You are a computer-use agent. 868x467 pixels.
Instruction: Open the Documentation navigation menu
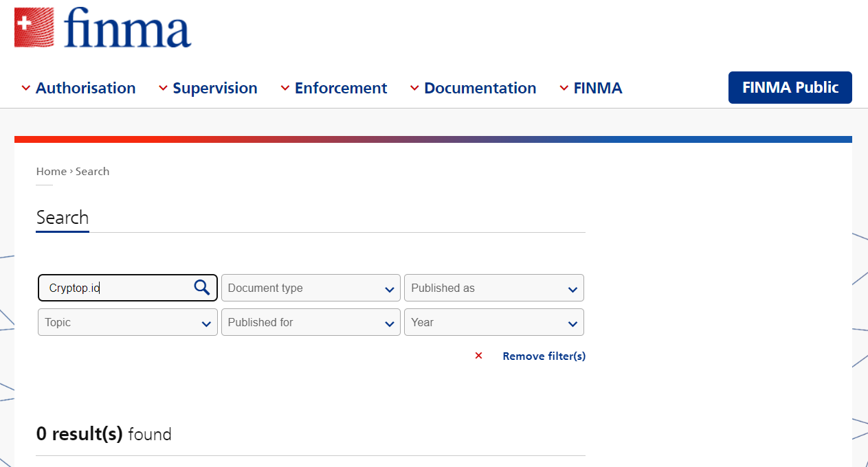[x=480, y=88]
